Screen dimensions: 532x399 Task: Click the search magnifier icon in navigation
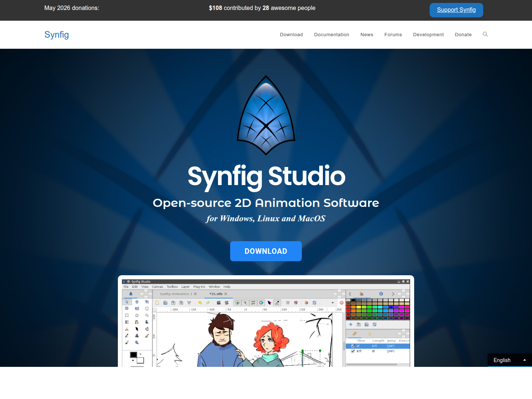pyautogui.click(x=485, y=34)
